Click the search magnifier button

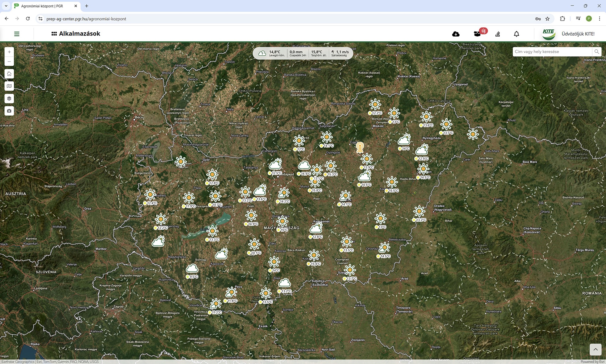pyautogui.click(x=597, y=51)
